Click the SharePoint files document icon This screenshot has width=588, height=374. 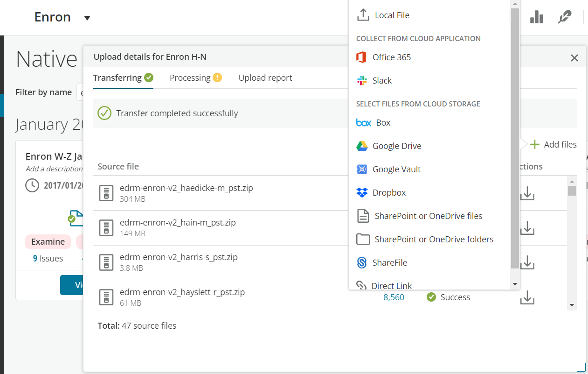coord(363,216)
